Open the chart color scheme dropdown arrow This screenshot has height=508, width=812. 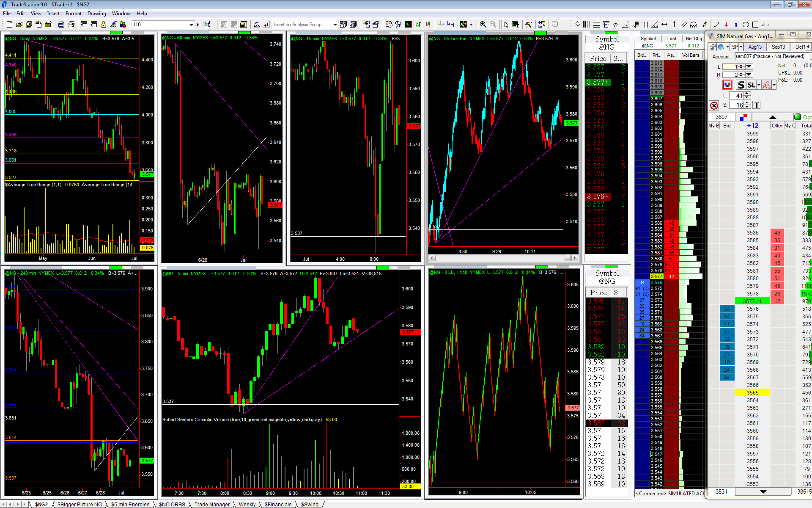pyautogui.click(x=471, y=25)
